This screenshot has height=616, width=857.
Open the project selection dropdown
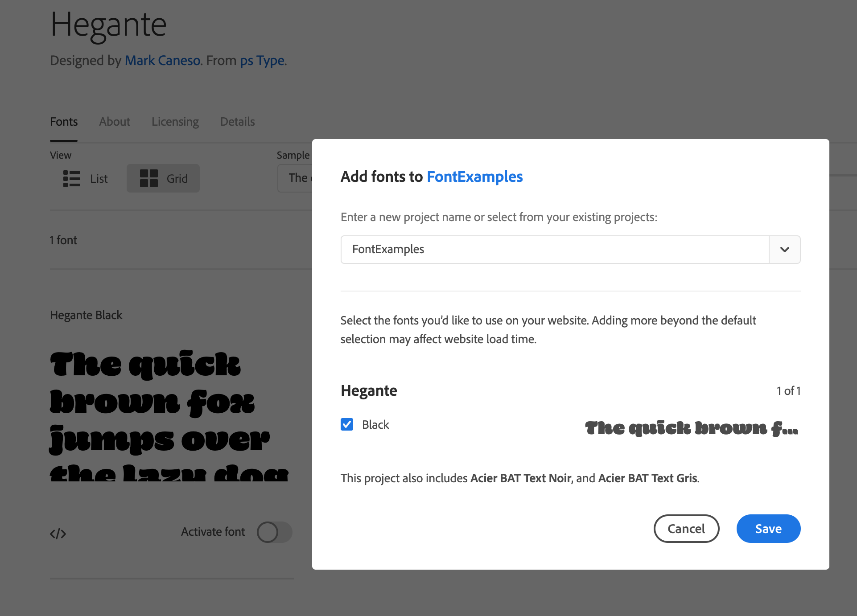coord(784,249)
